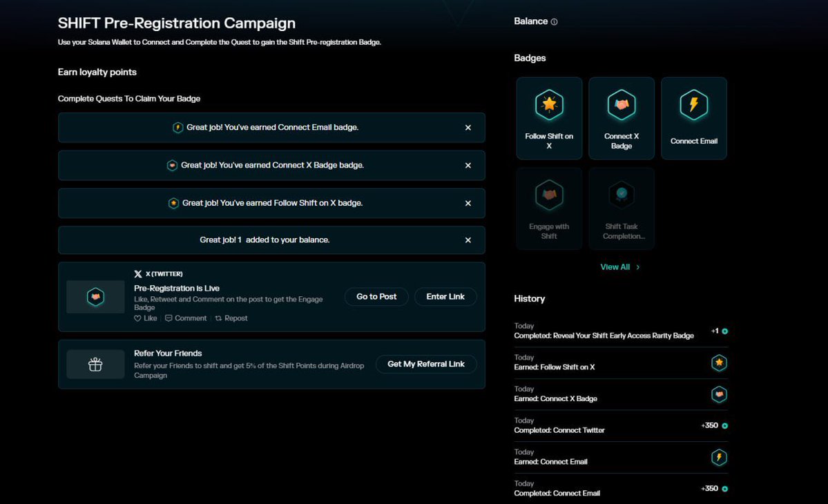Click the Badges section heading
Image resolution: width=828 pixels, height=504 pixels.
coord(530,58)
